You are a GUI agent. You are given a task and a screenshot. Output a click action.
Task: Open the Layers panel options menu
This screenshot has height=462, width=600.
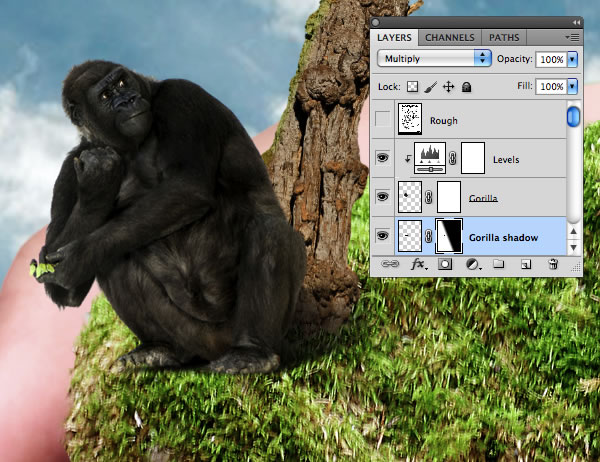pyautogui.click(x=572, y=37)
